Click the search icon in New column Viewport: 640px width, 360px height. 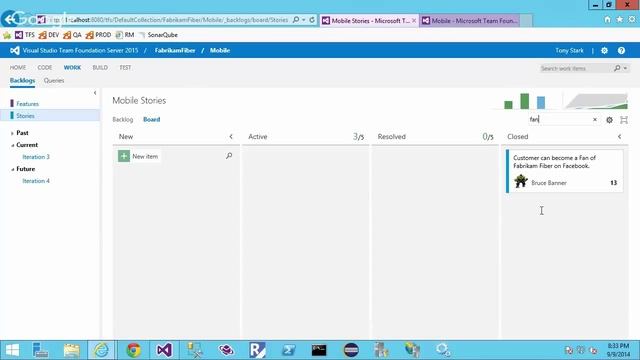click(x=229, y=156)
